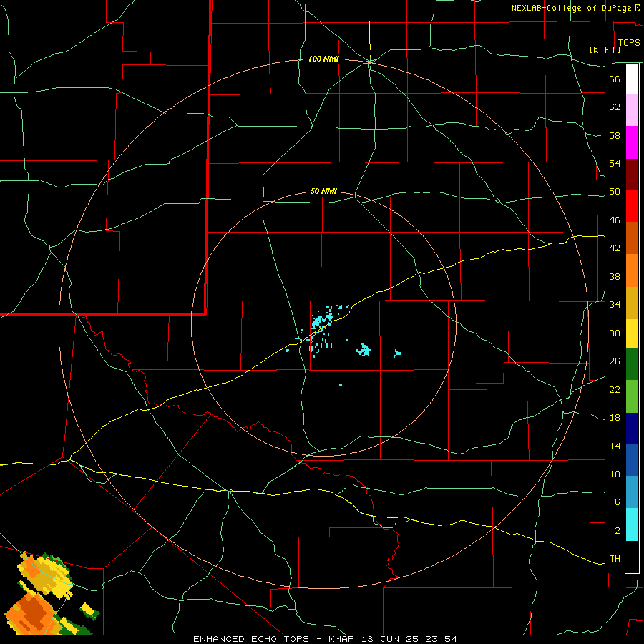Click the '42' legend value
The height and width of the screenshot is (644, 644).
tap(615, 248)
